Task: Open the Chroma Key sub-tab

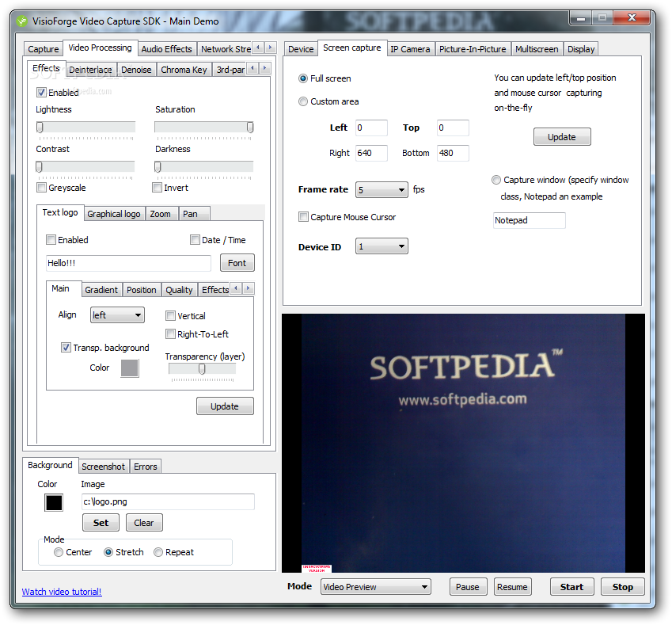Action: 184,70
